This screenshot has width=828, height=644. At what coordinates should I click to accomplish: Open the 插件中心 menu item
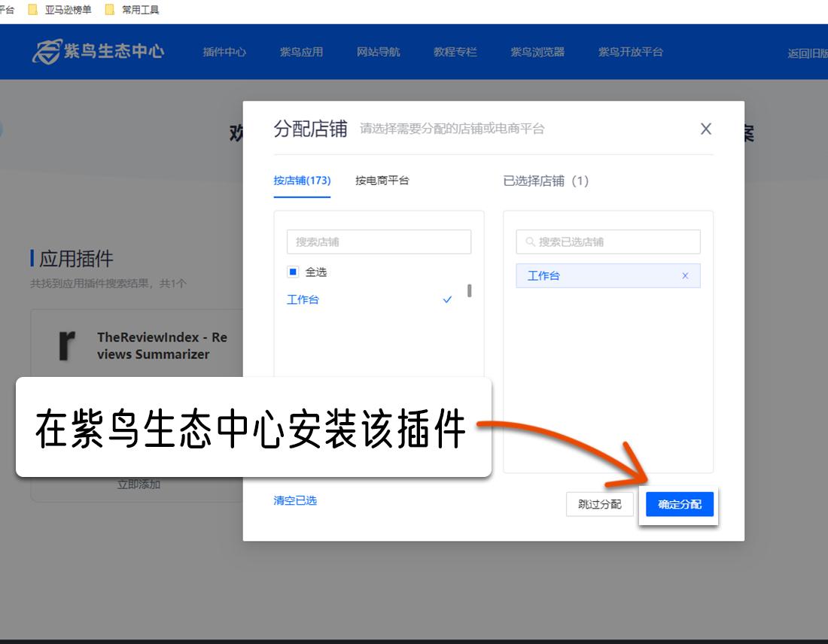click(224, 52)
